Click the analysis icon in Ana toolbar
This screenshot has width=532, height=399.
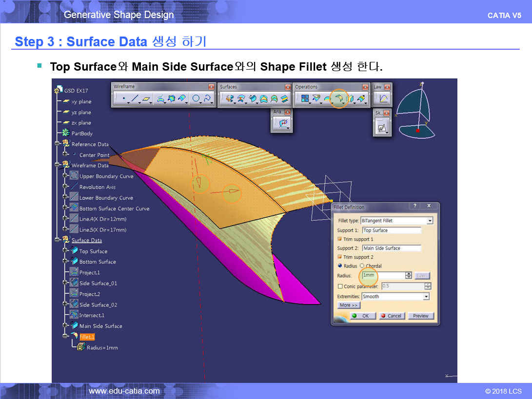[x=282, y=124]
